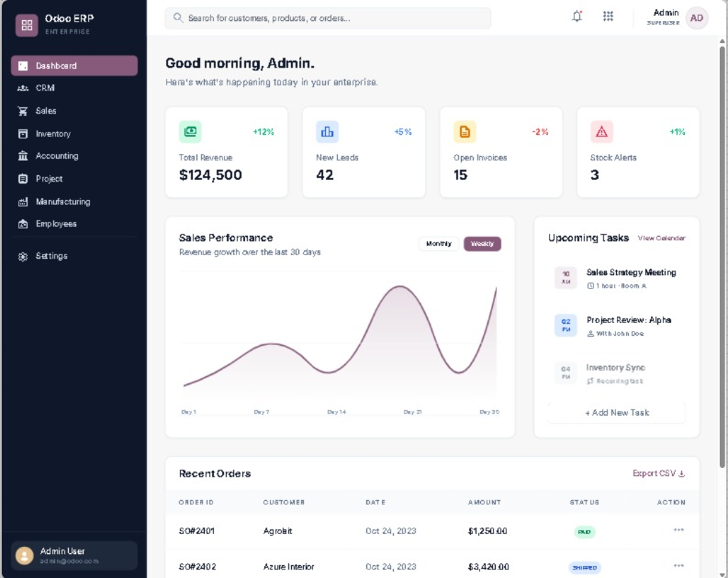Viewport: 728px width, 578px height.
Task: Open the CRM module
Action: click(74, 88)
